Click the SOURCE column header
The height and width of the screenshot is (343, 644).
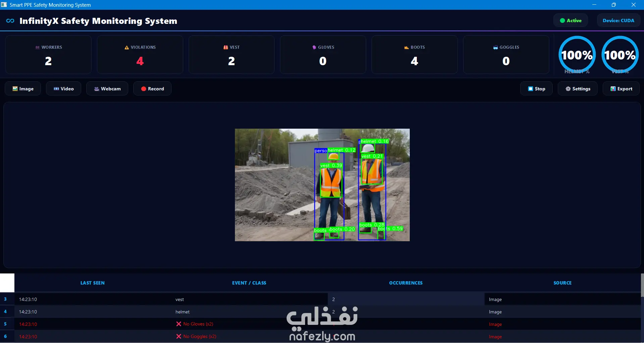(562, 283)
